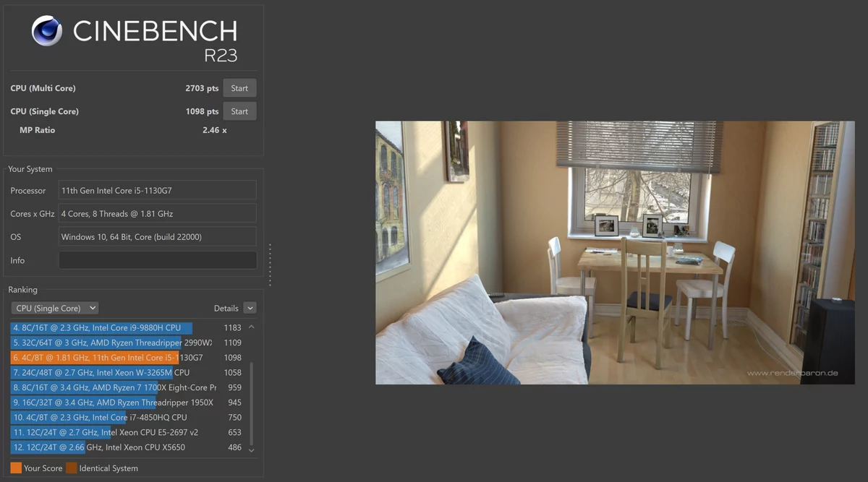Start the CPU Single Core benchmark
Viewport: 868px width, 482px height.
pos(239,111)
